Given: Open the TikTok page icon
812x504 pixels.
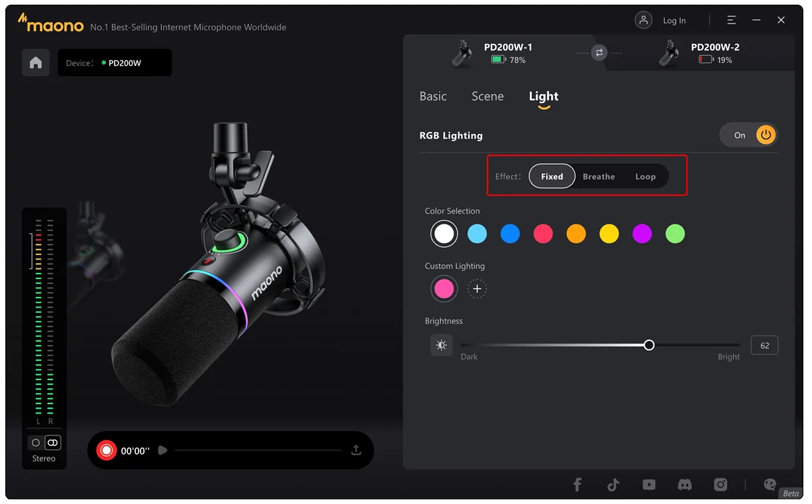Looking at the screenshot, I should 613,485.
